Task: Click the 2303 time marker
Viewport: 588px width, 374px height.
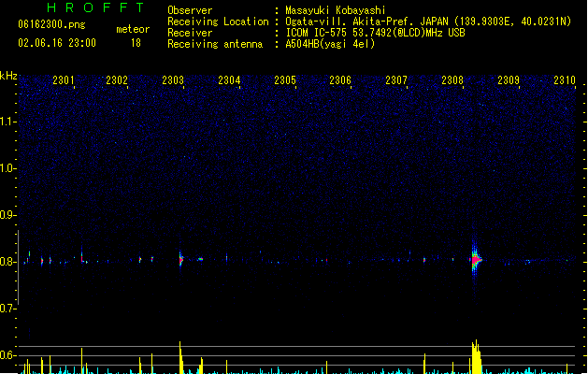Action: (x=173, y=80)
